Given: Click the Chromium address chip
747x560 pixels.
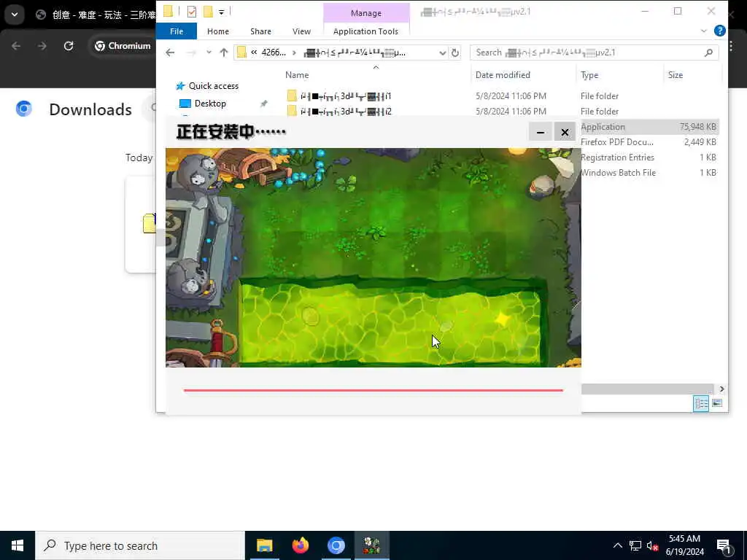Looking at the screenshot, I should click(123, 46).
